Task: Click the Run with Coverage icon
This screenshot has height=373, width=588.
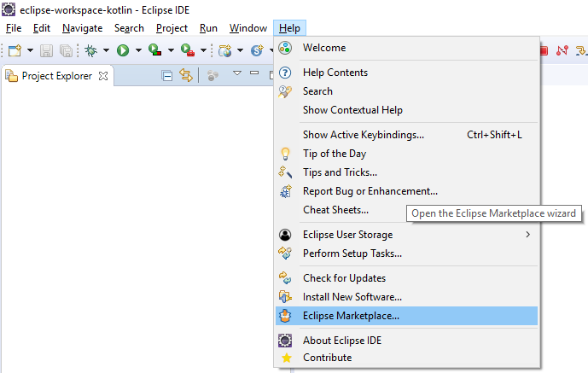Action: (154, 50)
